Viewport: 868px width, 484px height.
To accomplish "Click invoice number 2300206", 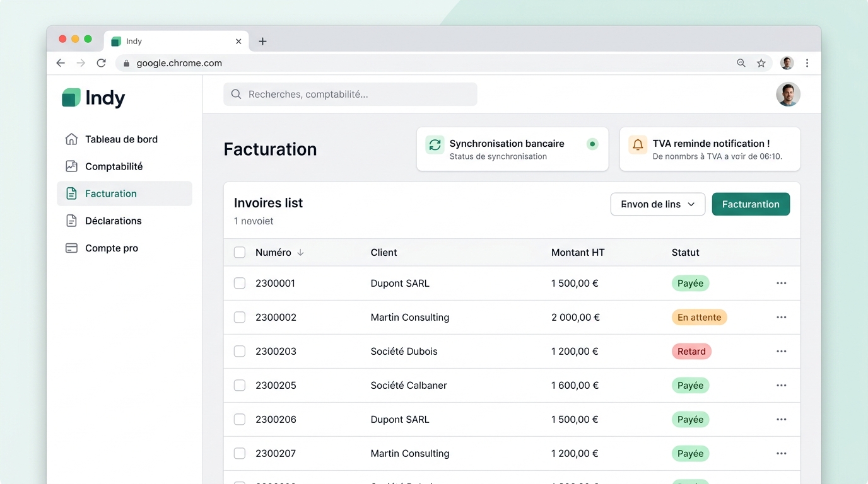I will click(276, 420).
